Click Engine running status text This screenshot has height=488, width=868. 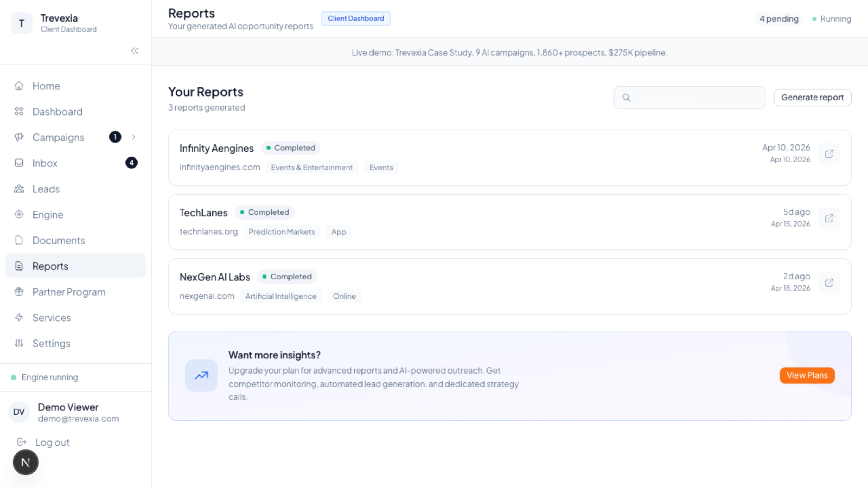[x=50, y=377]
